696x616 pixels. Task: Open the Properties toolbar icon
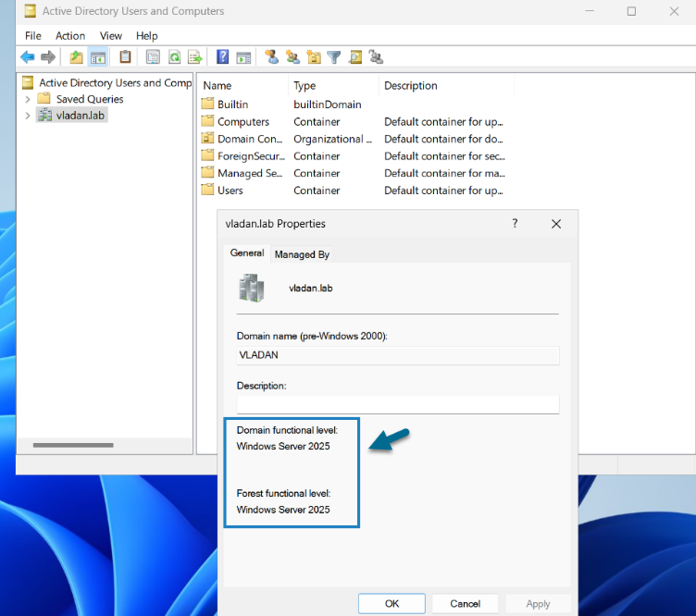153,56
